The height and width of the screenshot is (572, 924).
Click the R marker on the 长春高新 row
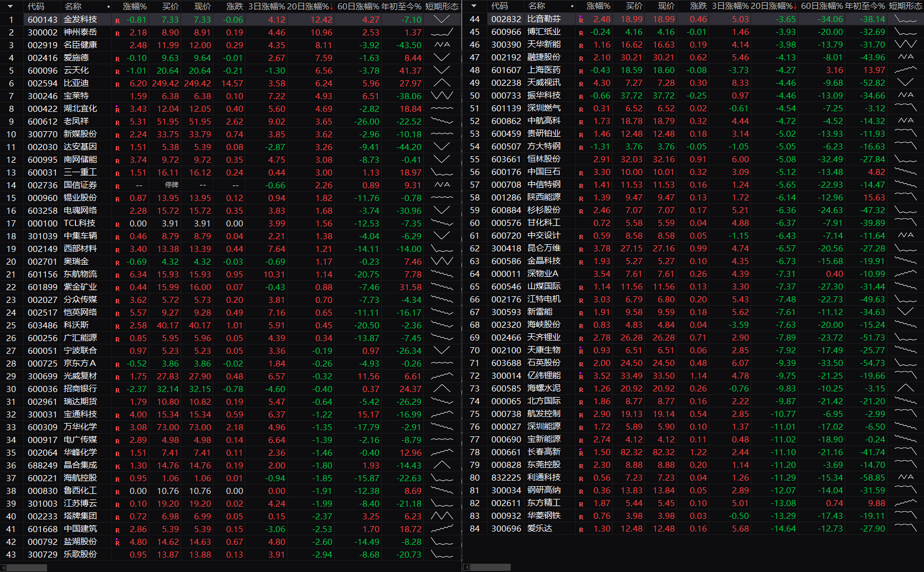pyautogui.click(x=581, y=453)
